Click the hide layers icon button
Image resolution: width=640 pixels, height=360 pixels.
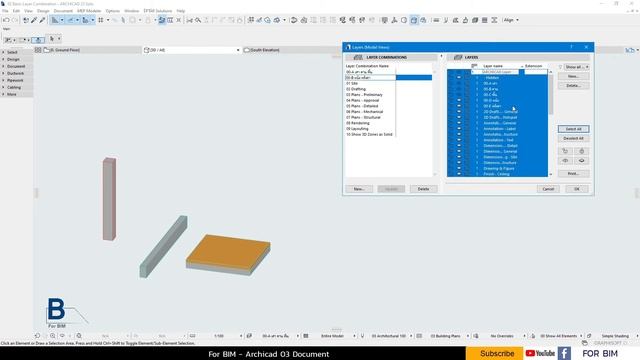pyautogui.click(x=582, y=160)
